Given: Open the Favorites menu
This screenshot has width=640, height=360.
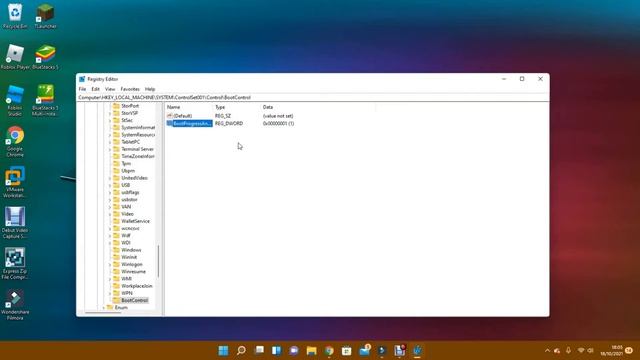Looking at the screenshot, I should (x=130, y=89).
